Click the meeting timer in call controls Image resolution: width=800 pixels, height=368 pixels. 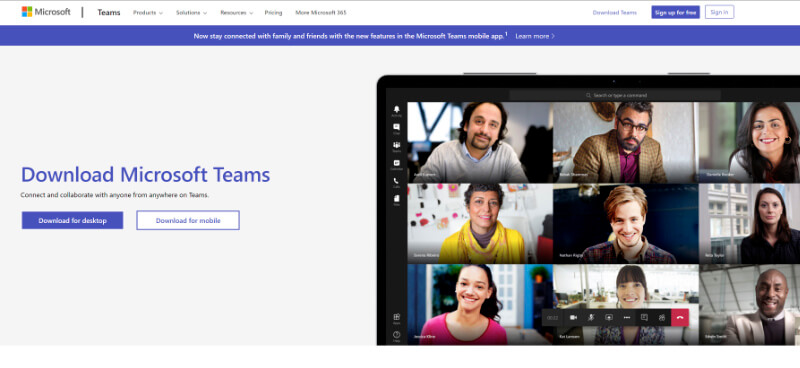[553, 317]
